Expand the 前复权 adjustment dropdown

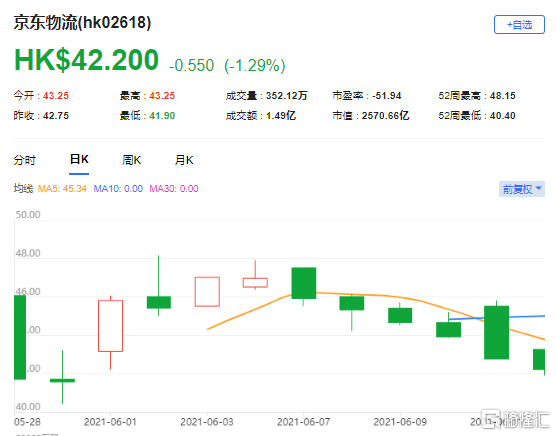(522, 189)
